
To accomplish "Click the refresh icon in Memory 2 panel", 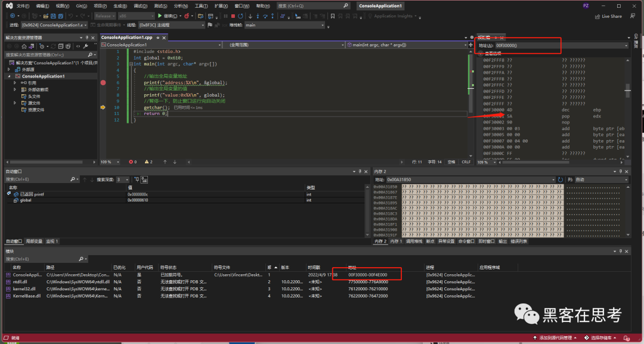I will 560,179.
